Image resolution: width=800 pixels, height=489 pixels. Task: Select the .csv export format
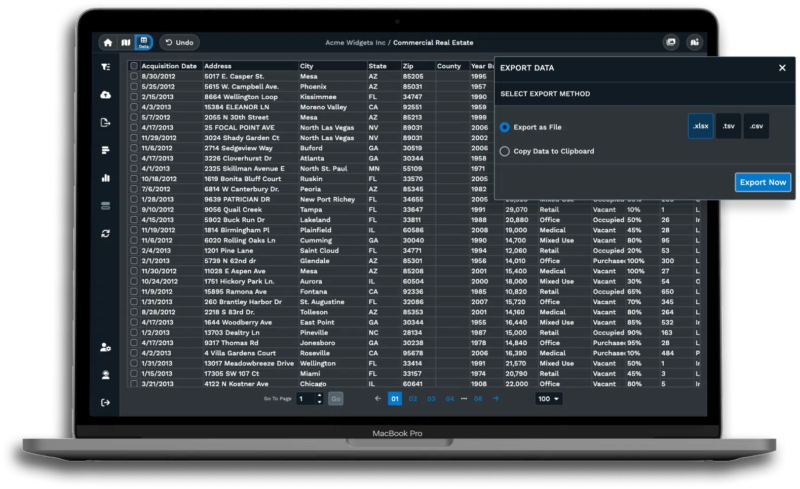point(756,126)
